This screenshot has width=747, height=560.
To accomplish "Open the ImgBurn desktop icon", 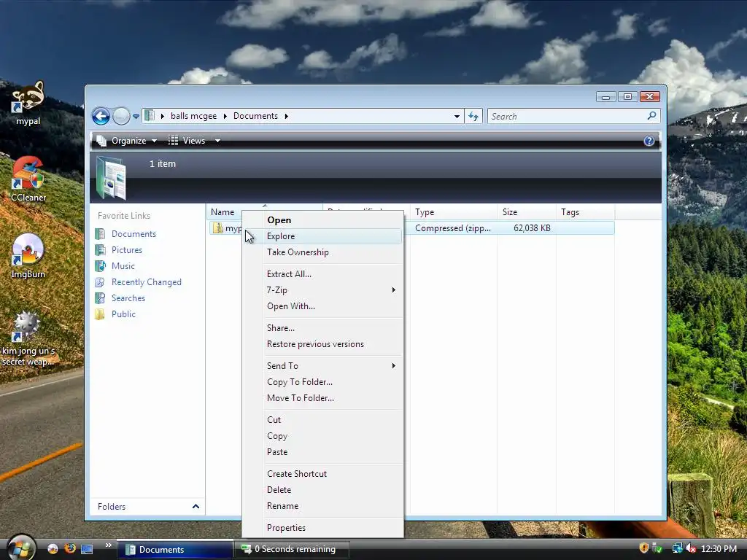I will point(28,256).
